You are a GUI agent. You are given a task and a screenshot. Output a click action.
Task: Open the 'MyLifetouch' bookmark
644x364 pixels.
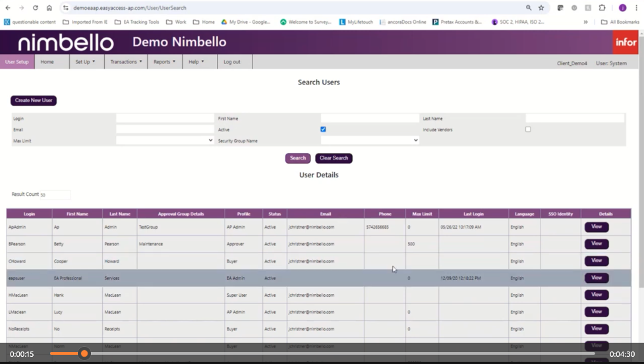(x=356, y=22)
